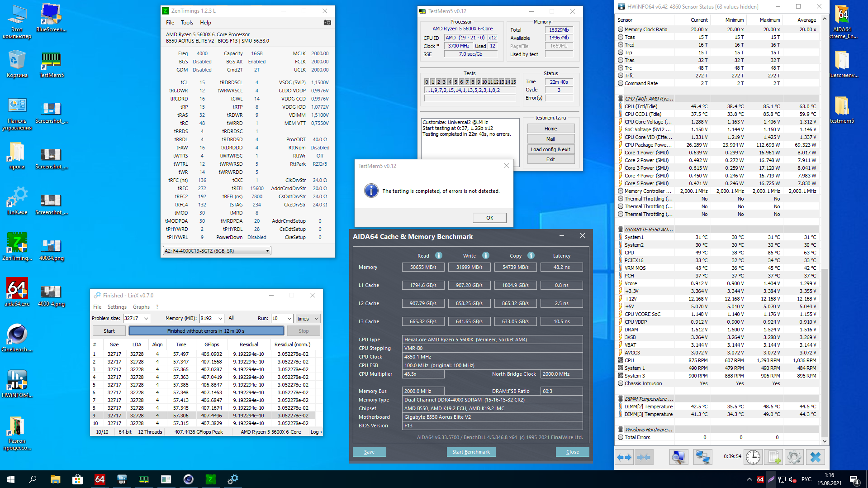
Task: Click the testmem.tz.ru link text
Action: (x=550, y=118)
